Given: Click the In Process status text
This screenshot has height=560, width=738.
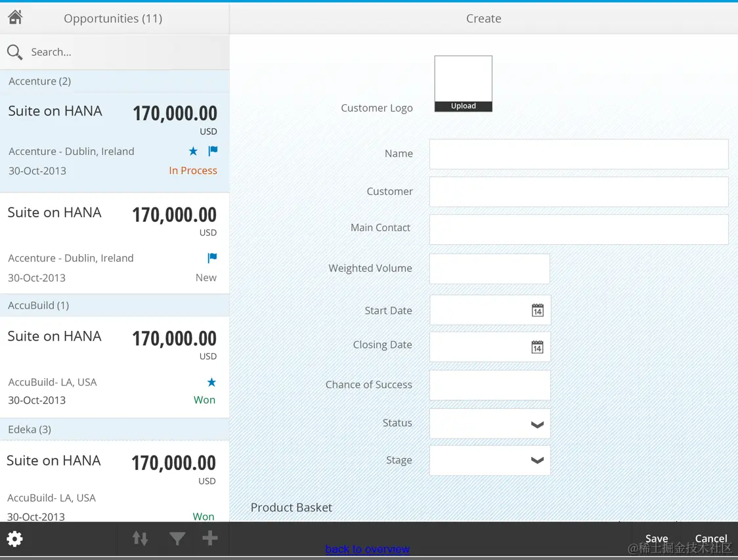Looking at the screenshot, I should [x=193, y=170].
